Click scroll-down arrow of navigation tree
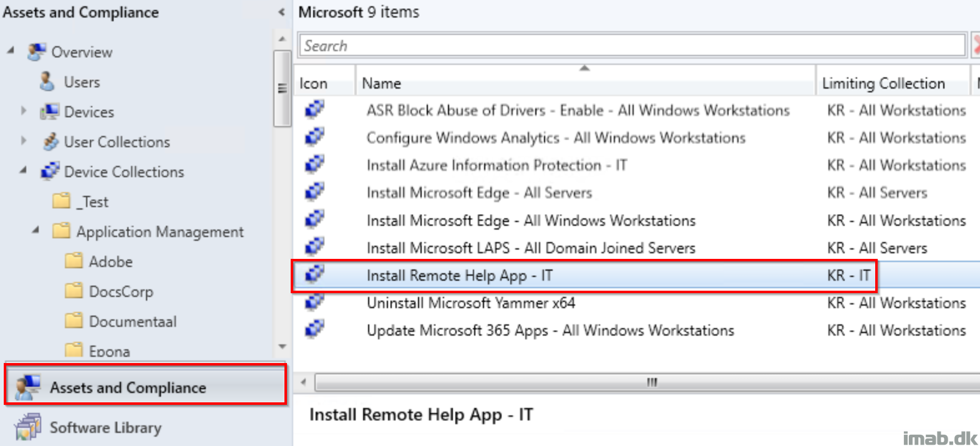980x446 pixels. [x=282, y=346]
